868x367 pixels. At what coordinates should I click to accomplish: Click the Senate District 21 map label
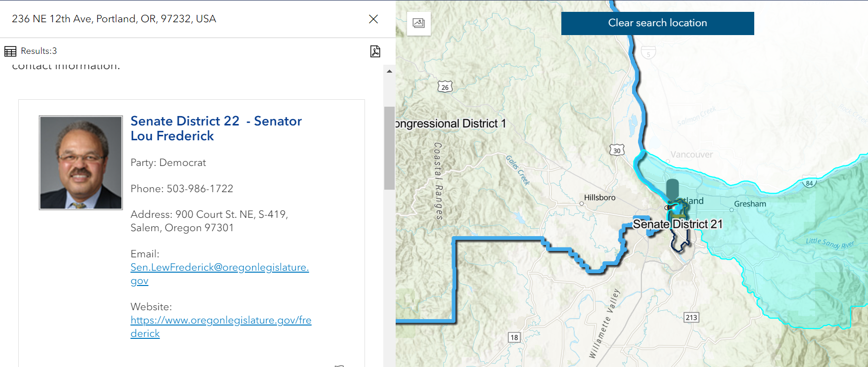[x=678, y=224]
